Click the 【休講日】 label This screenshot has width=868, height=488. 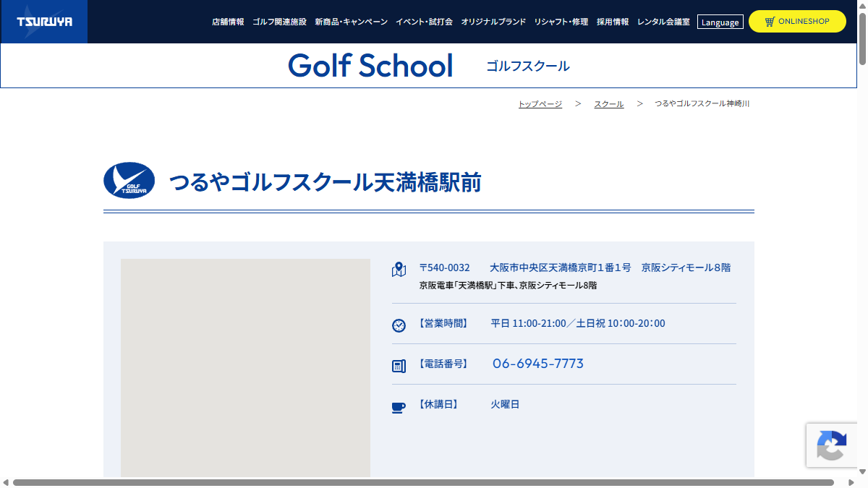[x=438, y=404]
